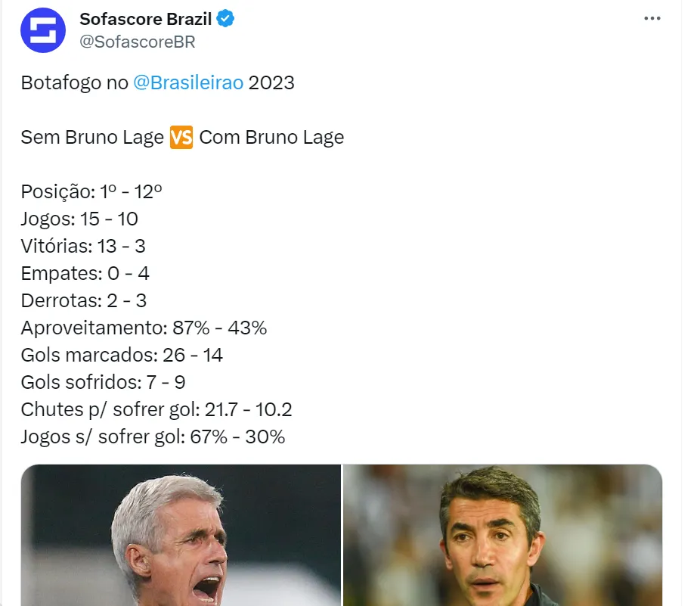Select the "Empates: 0 - 4" line
Viewport: 700px width, 606px height.
point(85,274)
